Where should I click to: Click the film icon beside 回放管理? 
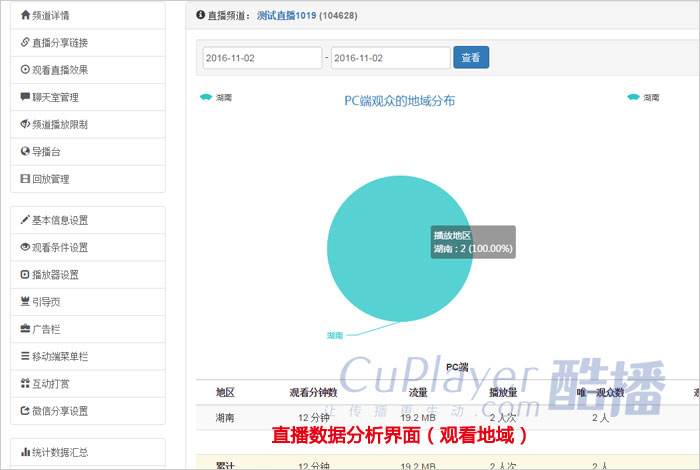click(x=25, y=179)
